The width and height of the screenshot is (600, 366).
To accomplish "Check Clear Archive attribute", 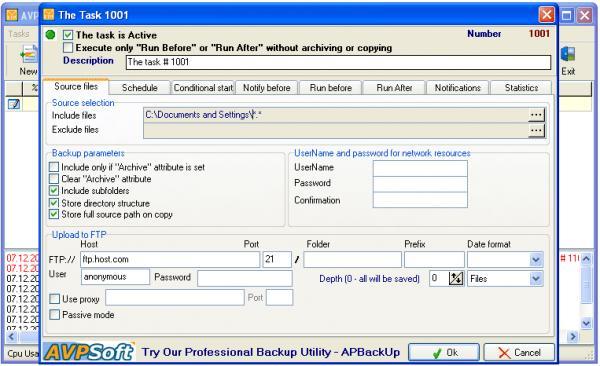I will coord(54,179).
